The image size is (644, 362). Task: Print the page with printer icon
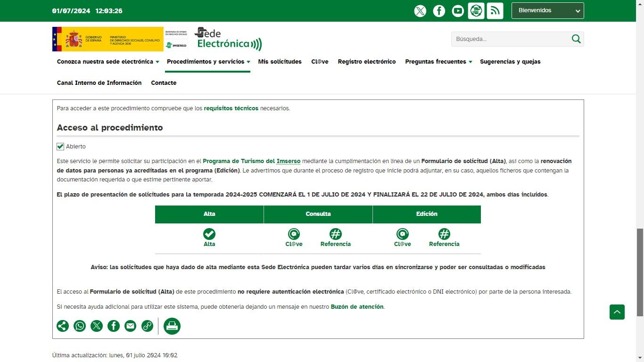tap(172, 326)
